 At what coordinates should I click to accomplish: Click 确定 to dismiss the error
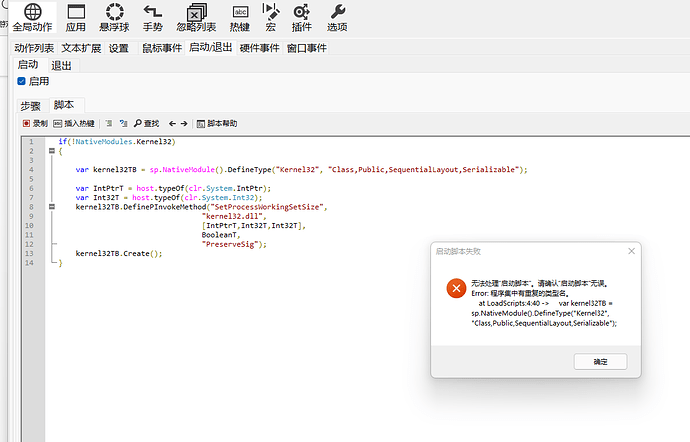tap(600, 361)
